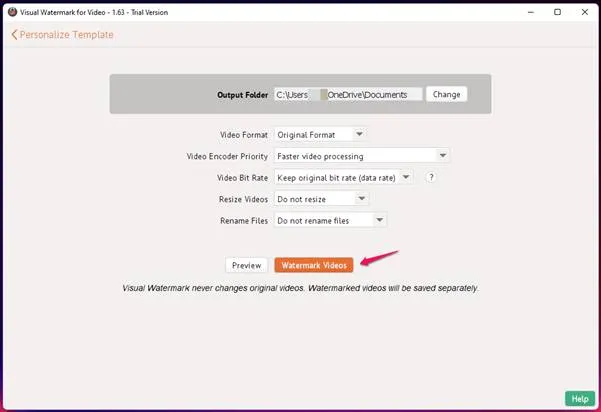The height and width of the screenshot is (412, 601).
Task: Open the Video Format dropdown
Action: (x=320, y=135)
